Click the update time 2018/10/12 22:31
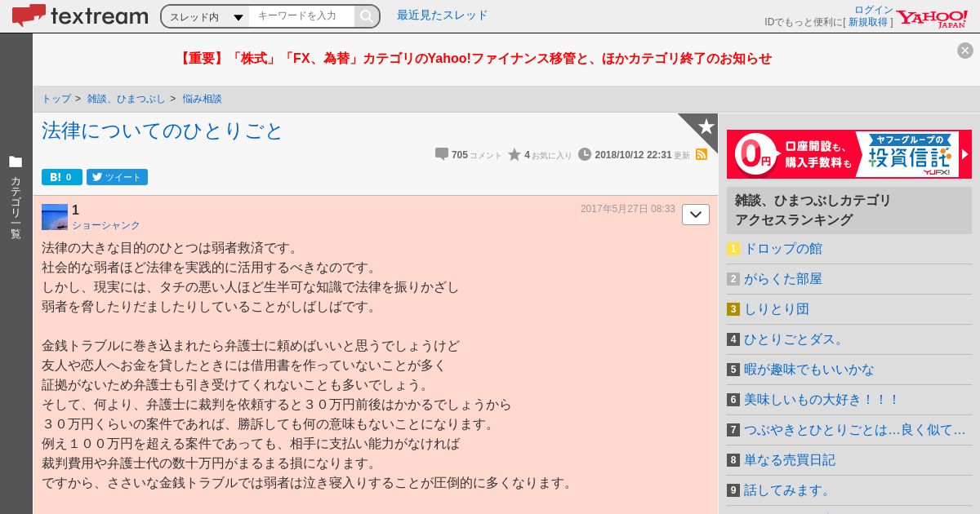The width and height of the screenshot is (980, 514). (633, 155)
